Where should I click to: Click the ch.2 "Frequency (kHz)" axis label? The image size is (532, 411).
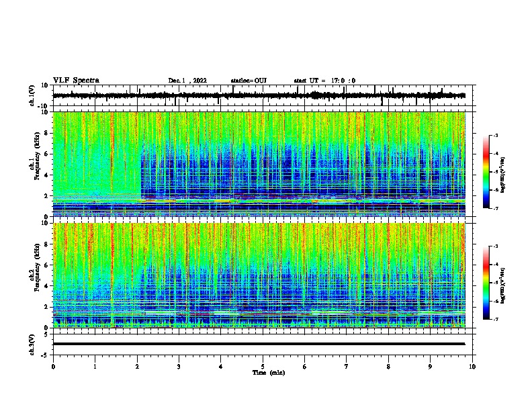(37, 267)
